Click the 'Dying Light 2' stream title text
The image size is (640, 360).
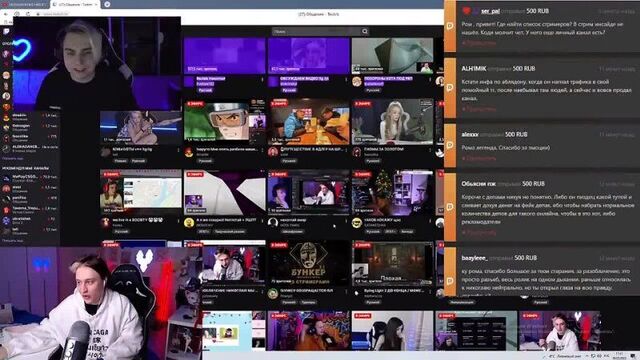tap(393, 291)
